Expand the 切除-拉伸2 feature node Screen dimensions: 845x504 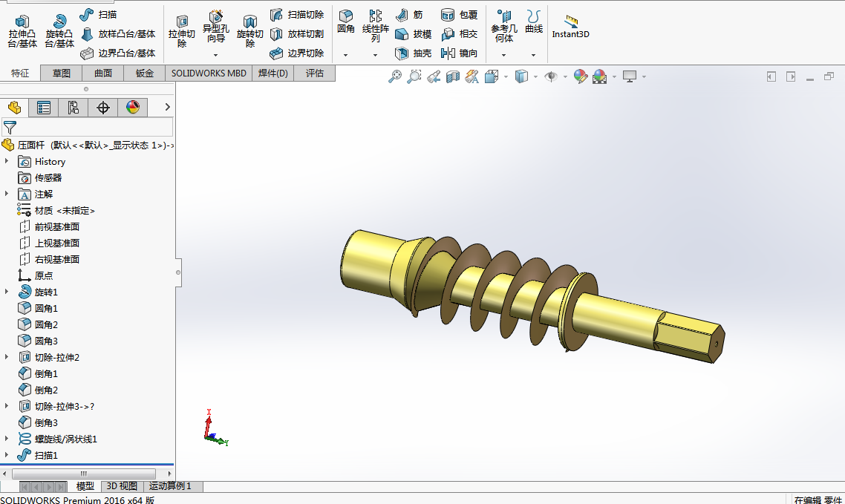[7, 356]
